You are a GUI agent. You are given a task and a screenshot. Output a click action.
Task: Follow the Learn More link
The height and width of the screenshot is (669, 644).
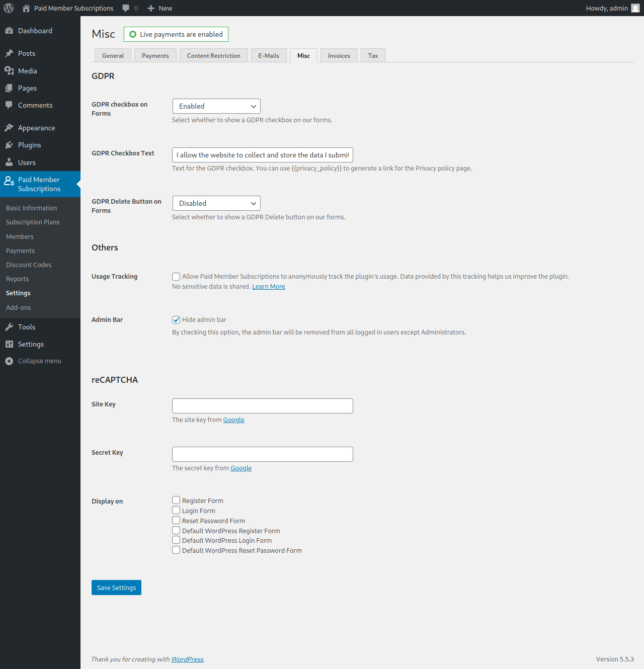pyautogui.click(x=268, y=287)
